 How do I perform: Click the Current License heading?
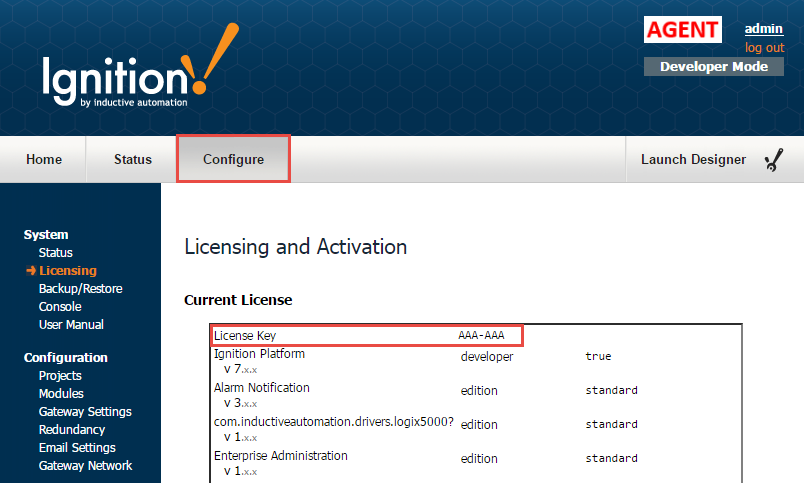tap(238, 300)
